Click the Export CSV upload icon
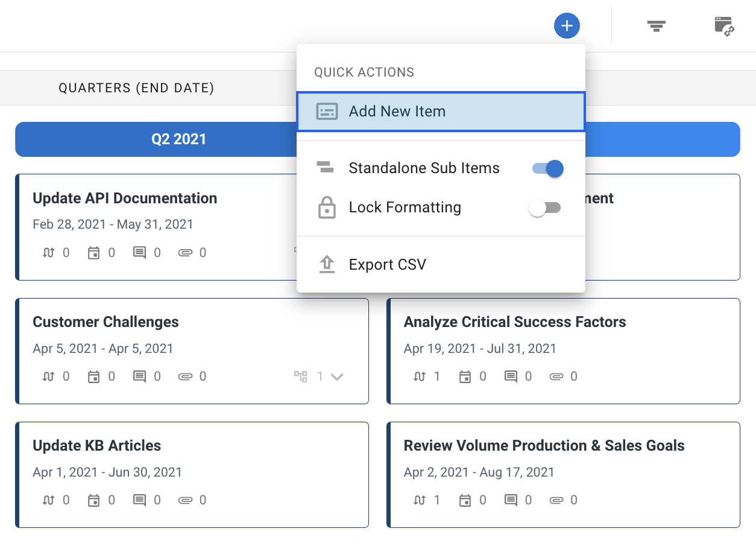The image size is (756, 549). [326, 264]
